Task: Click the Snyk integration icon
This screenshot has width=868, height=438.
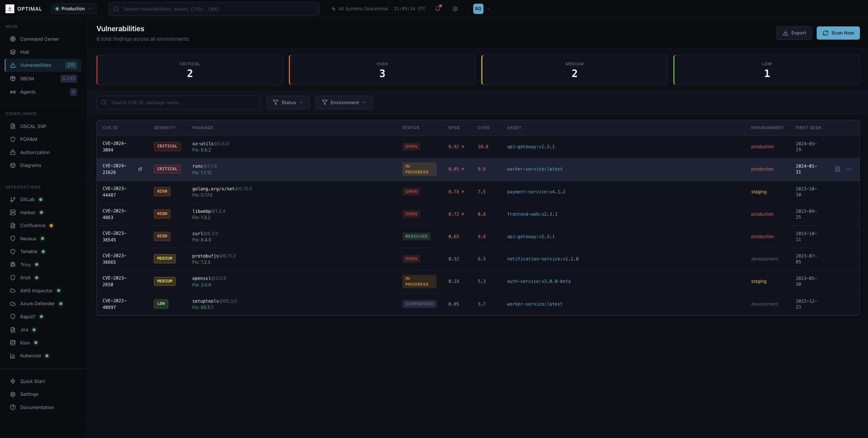Action: (x=13, y=278)
